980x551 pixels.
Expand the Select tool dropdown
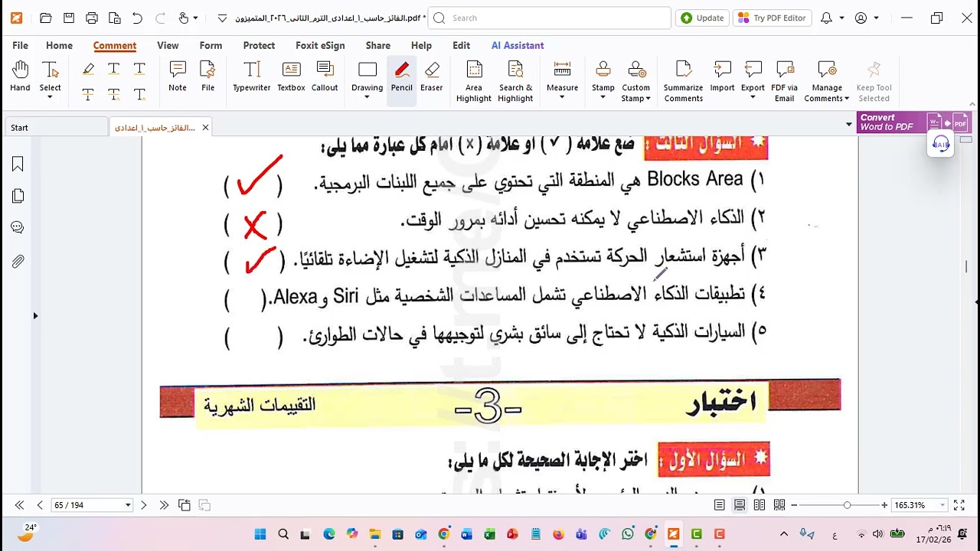(51, 98)
